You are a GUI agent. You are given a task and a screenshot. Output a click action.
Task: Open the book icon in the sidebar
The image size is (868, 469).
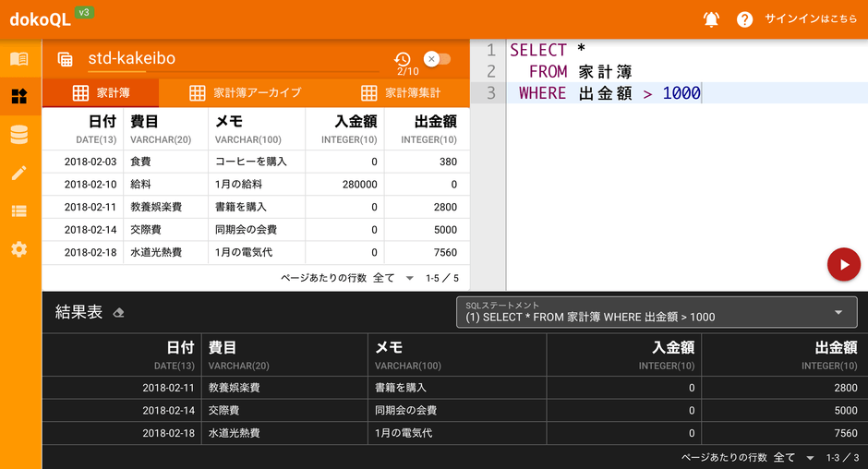tap(19, 59)
